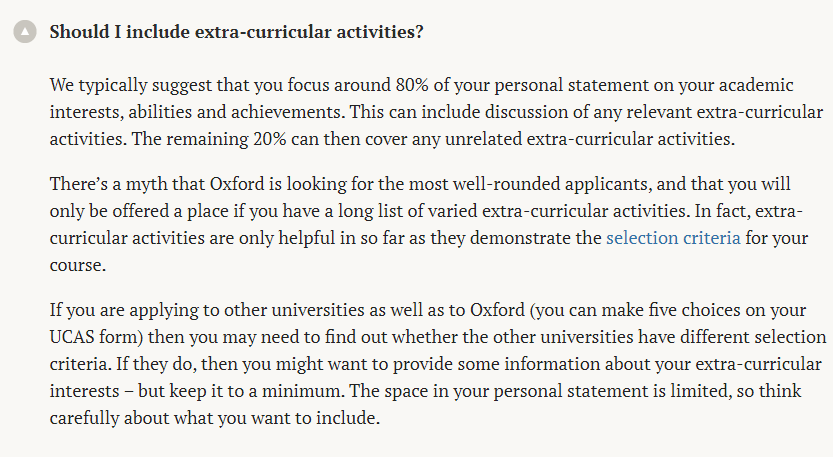Click the word 'course.' ending the second paragraph
Viewport: 833px width, 457px height.
coord(78,265)
